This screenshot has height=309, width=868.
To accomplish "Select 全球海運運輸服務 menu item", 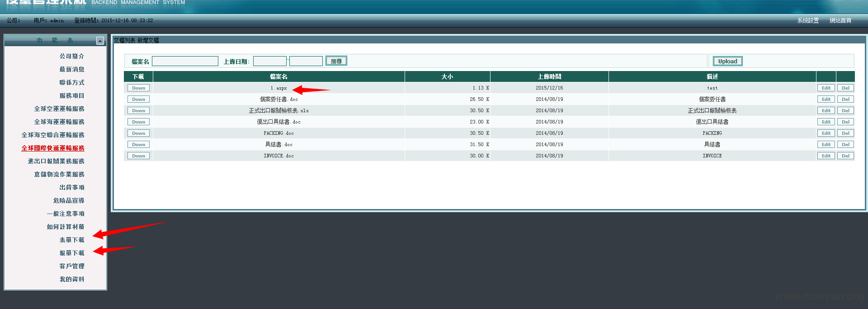I will (x=59, y=122).
